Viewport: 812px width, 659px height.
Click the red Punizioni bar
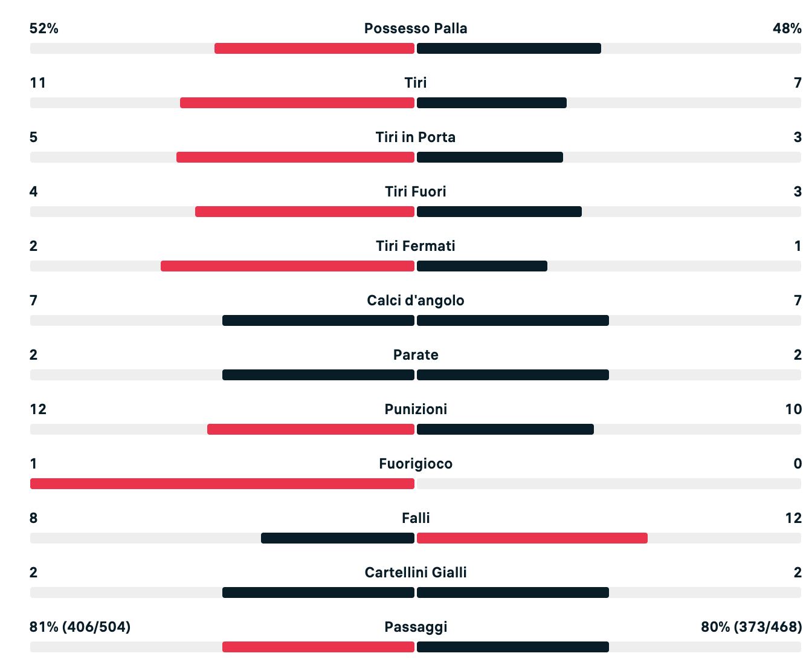point(311,429)
